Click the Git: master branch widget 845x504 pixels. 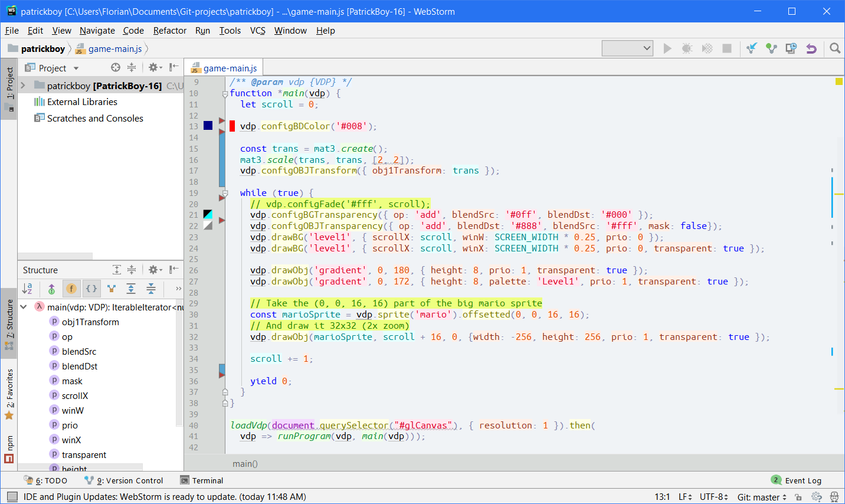pyautogui.click(x=761, y=497)
